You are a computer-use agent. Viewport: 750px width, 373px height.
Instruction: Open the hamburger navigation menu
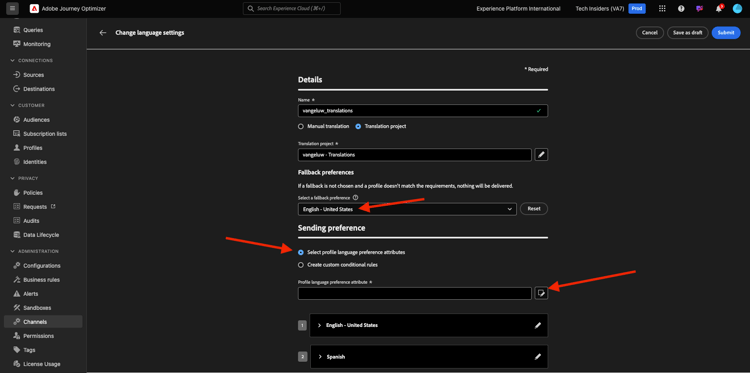coord(12,8)
